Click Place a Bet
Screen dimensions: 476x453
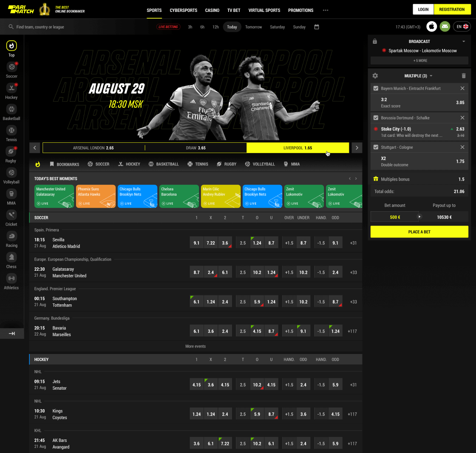point(419,232)
